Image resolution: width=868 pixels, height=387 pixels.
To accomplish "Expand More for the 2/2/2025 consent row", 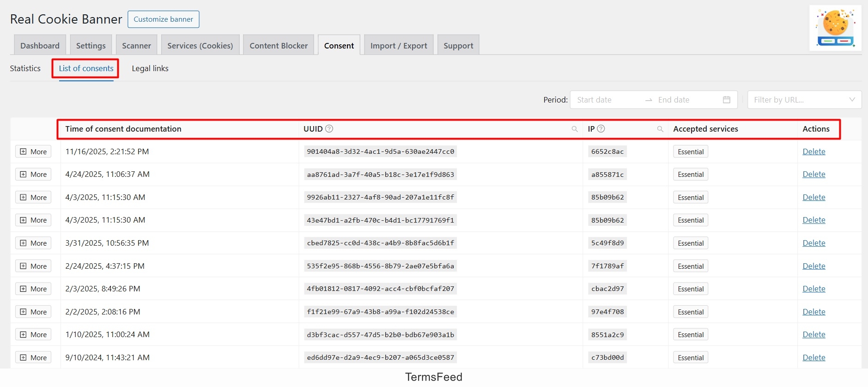I will (x=33, y=312).
